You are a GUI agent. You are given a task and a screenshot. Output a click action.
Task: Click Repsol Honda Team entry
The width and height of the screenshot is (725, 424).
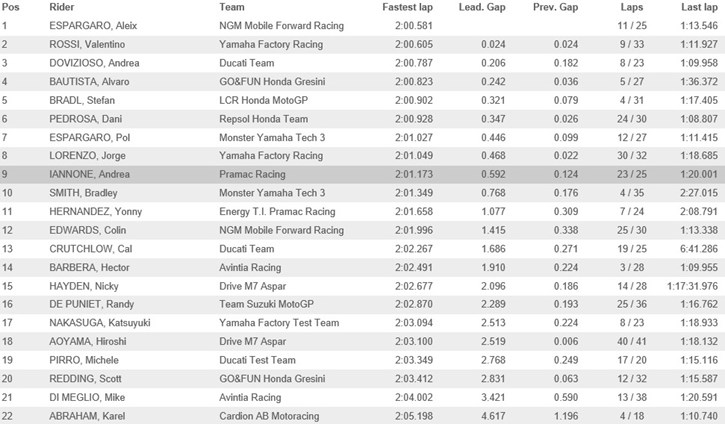pos(264,119)
